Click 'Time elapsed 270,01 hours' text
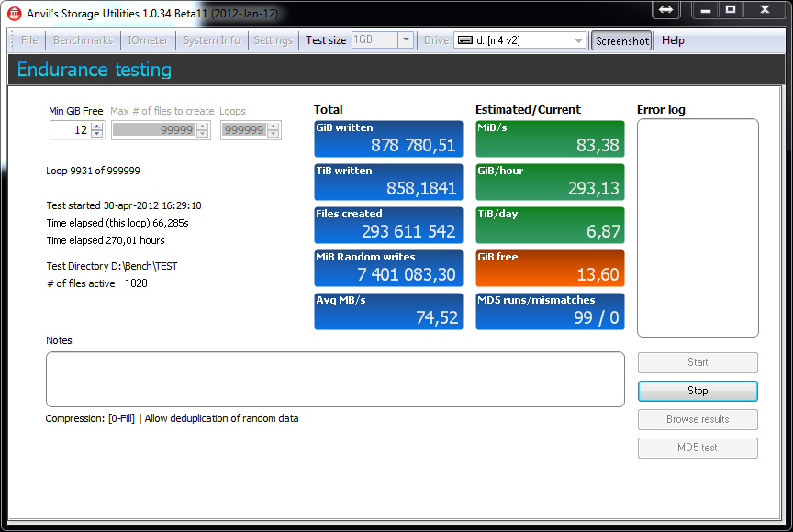 [x=106, y=240]
